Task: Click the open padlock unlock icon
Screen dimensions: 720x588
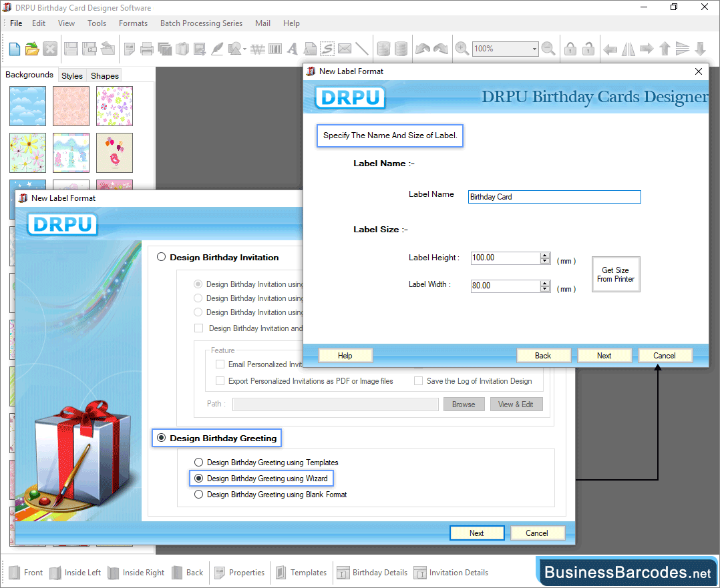Action: (x=588, y=49)
